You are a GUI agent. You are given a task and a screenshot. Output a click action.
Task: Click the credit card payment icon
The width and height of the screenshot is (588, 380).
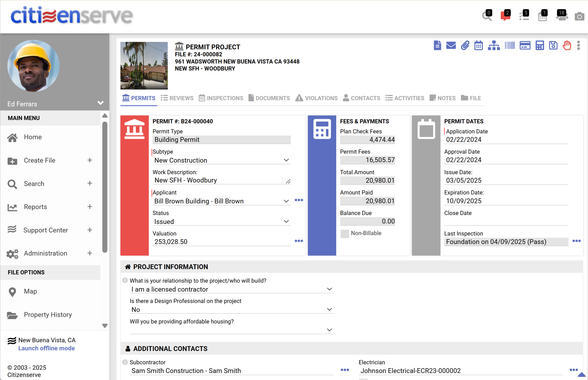point(525,45)
